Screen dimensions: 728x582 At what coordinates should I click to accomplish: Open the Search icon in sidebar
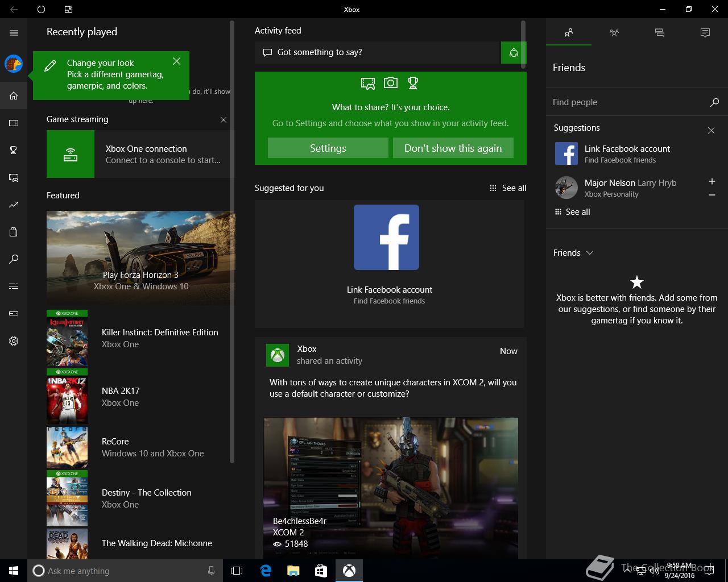14,259
